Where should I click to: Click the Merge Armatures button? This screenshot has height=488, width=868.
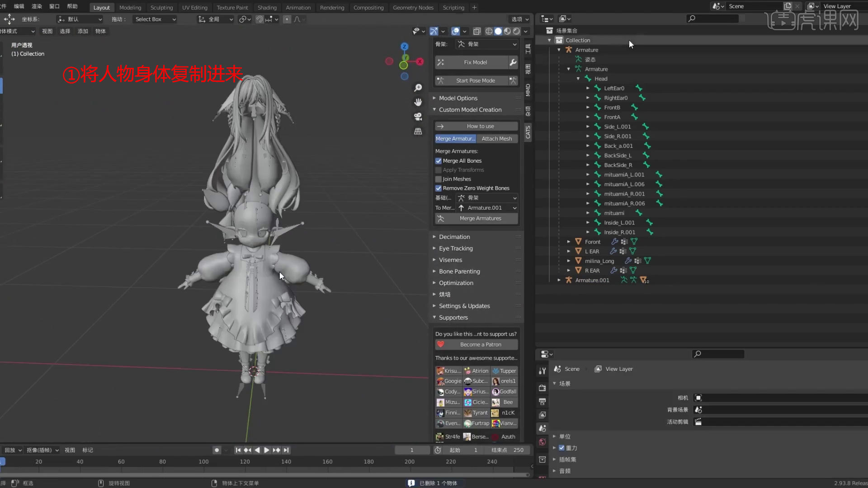point(480,218)
